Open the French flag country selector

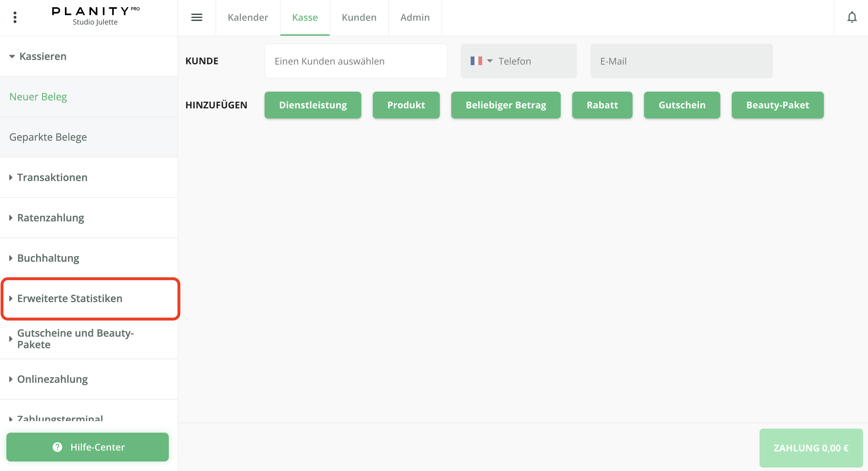pos(481,61)
